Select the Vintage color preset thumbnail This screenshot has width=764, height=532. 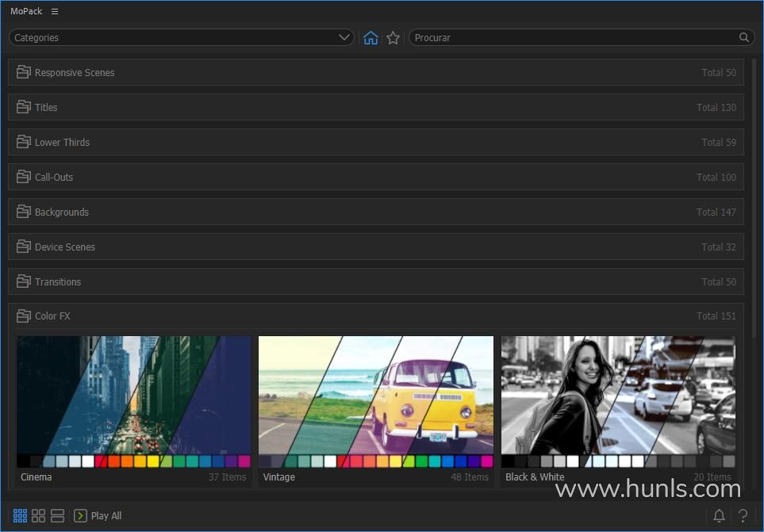point(375,396)
